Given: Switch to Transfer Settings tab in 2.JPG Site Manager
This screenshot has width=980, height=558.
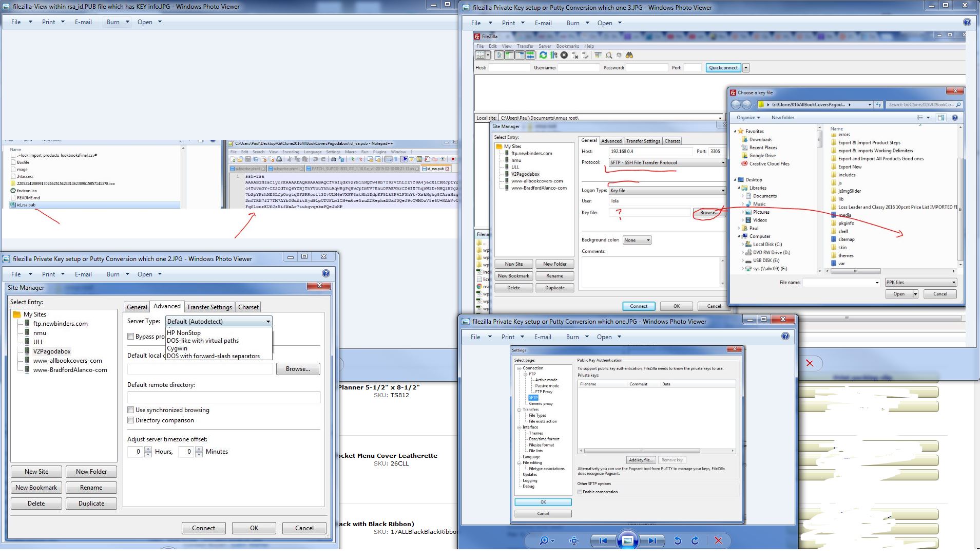Looking at the screenshot, I should pos(209,307).
